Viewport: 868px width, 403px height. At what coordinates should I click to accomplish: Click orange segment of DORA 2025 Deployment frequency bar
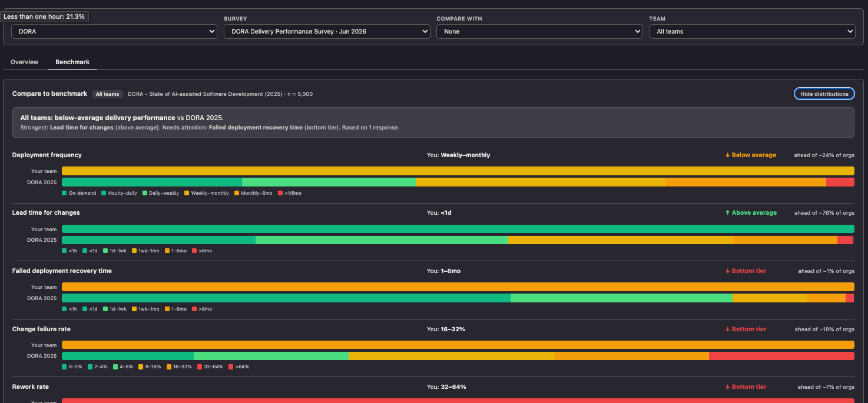click(x=746, y=182)
